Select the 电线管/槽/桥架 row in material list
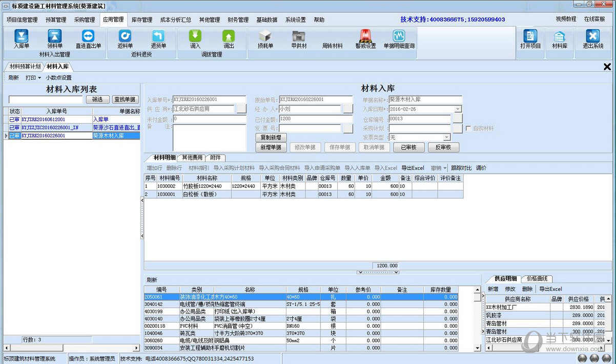Viewport: 616px width, 364px height. (x=301, y=304)
